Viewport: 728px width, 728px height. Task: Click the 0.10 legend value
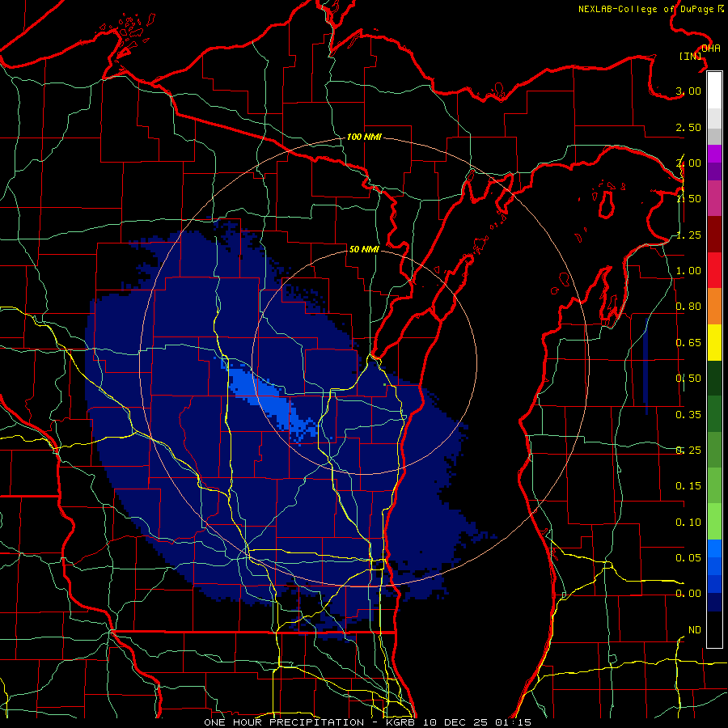tap(688, 523)
